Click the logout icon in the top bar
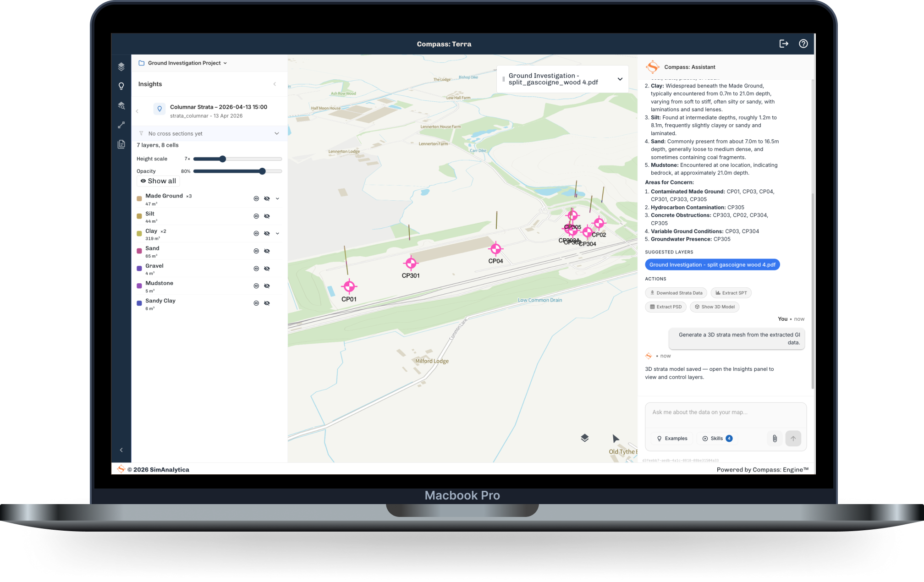 pyautogui.click(x=784, y=44)
